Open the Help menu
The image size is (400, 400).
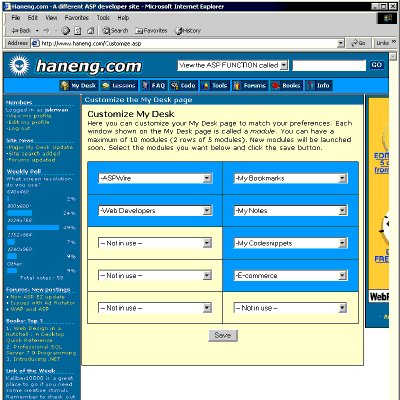(x=123, y=18)
